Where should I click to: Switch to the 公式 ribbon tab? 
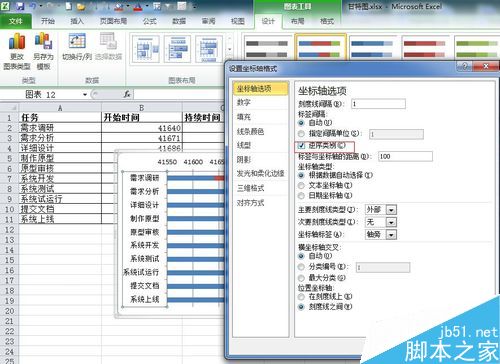(149, 21)
